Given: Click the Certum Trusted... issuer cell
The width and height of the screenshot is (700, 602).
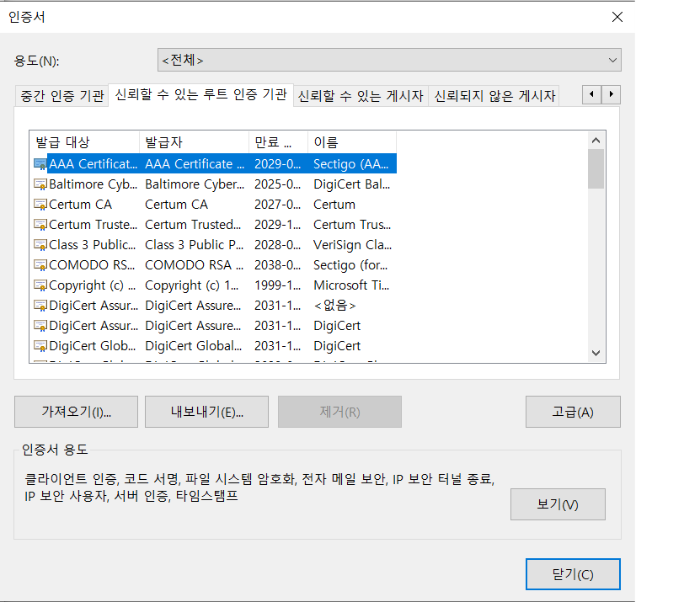Looking at the screenshot, I should [x=193, y=225].
